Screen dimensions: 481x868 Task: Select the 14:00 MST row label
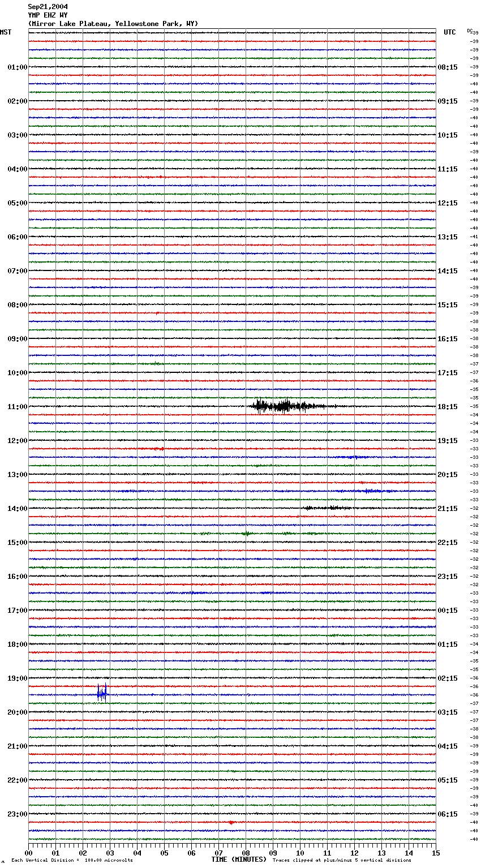(18, 509)
